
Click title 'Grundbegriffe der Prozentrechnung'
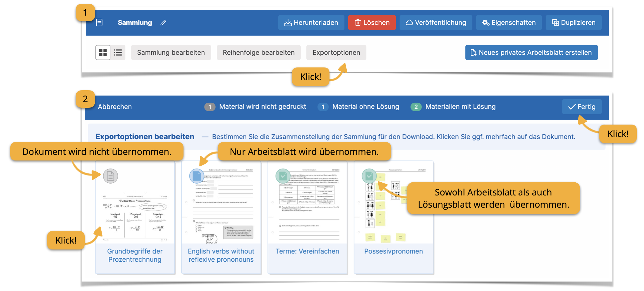135,255
